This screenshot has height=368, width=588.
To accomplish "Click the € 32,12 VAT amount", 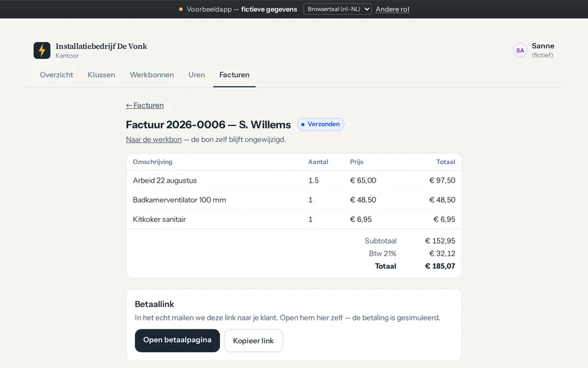I will click(442, 254).
